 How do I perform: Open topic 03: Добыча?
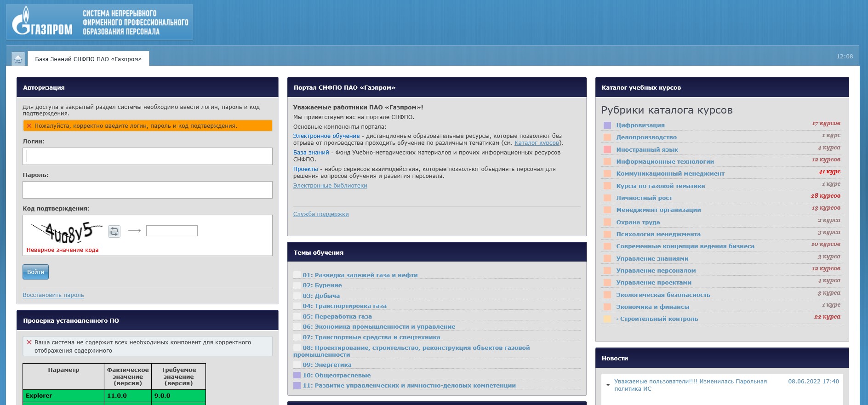pos(321,296)
